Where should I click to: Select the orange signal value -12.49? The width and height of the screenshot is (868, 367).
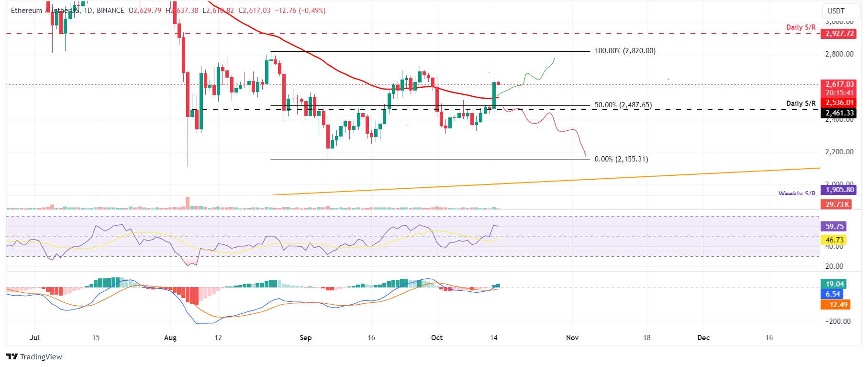pos(835,305)
